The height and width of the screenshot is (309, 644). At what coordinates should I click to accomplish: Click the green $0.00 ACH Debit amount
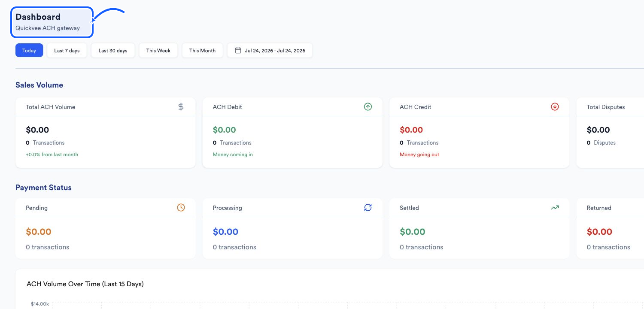pyautogui.click(x=225, y=130)
